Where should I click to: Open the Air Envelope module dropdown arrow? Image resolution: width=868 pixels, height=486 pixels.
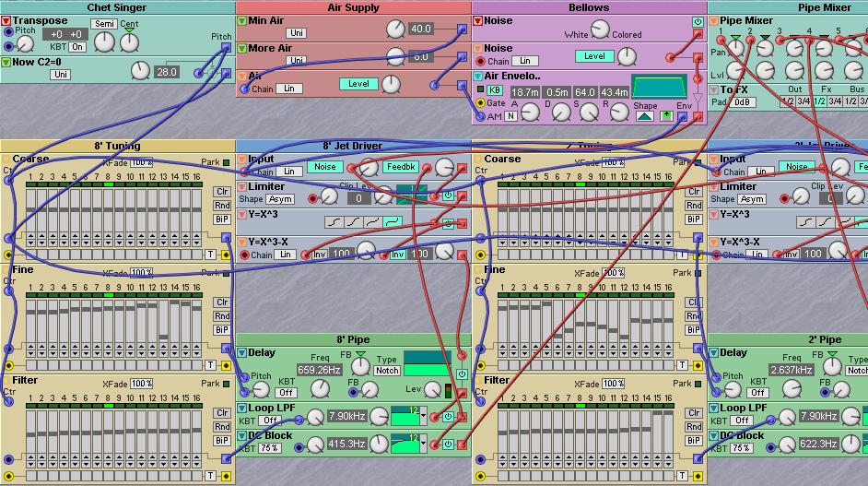pos(478,77)
